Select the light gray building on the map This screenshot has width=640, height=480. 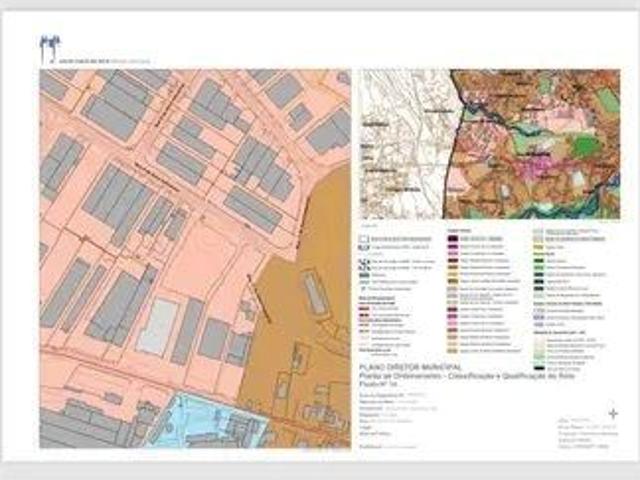point(157,327)
